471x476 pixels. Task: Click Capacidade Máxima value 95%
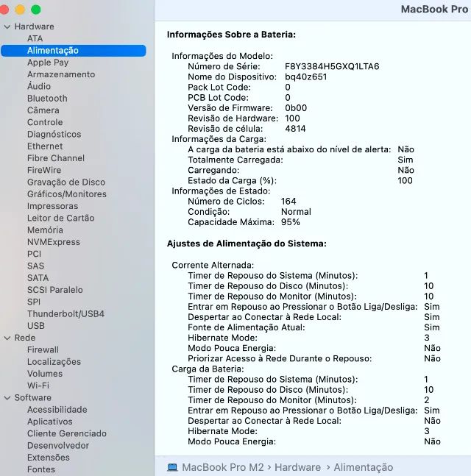click(290, 222)
